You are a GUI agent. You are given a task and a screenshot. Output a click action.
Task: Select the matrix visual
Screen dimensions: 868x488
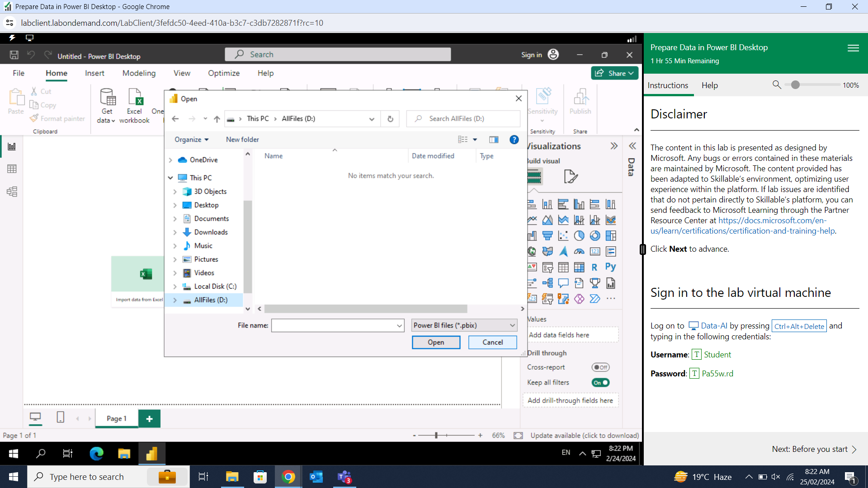pos(579,267)
